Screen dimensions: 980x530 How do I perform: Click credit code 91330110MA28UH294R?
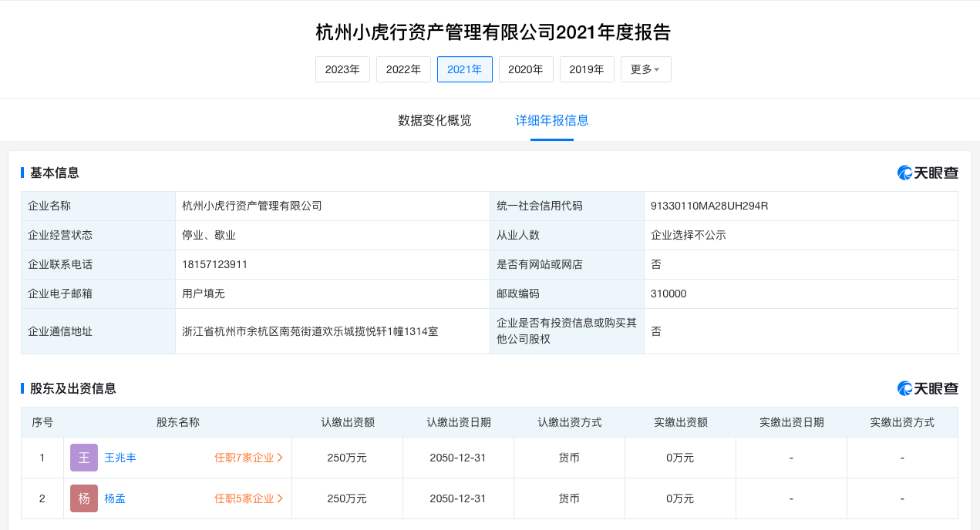[x=709, y=206]
